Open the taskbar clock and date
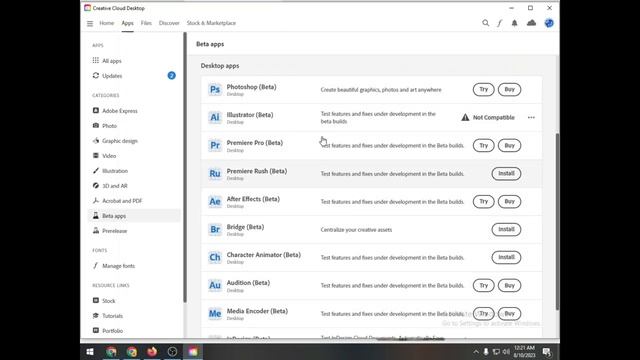 click(524, 351)
